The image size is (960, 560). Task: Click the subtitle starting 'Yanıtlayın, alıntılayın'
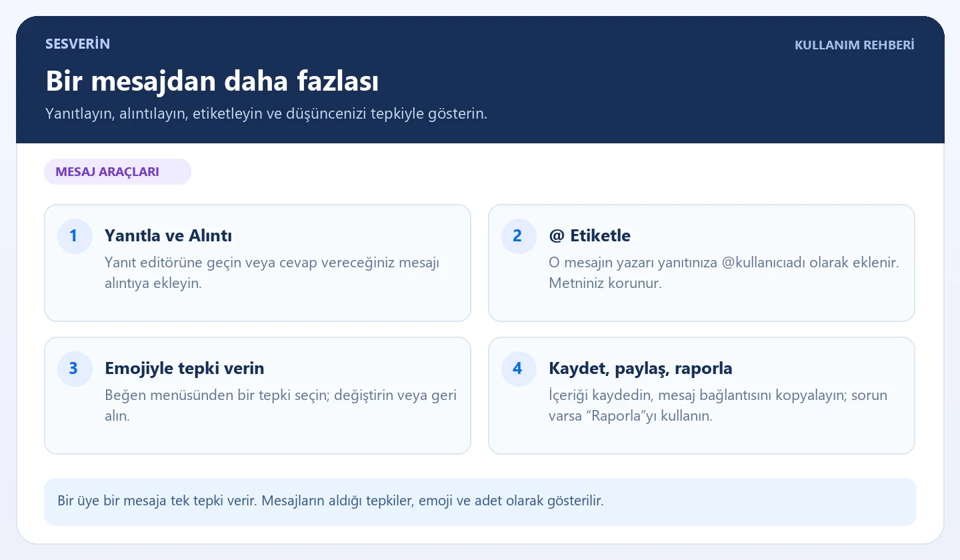[267, 113]
